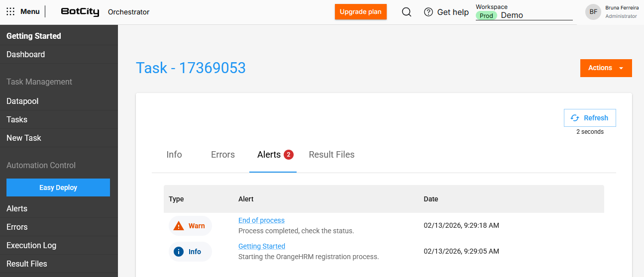Click the BotCity logo

click(80, 12)
